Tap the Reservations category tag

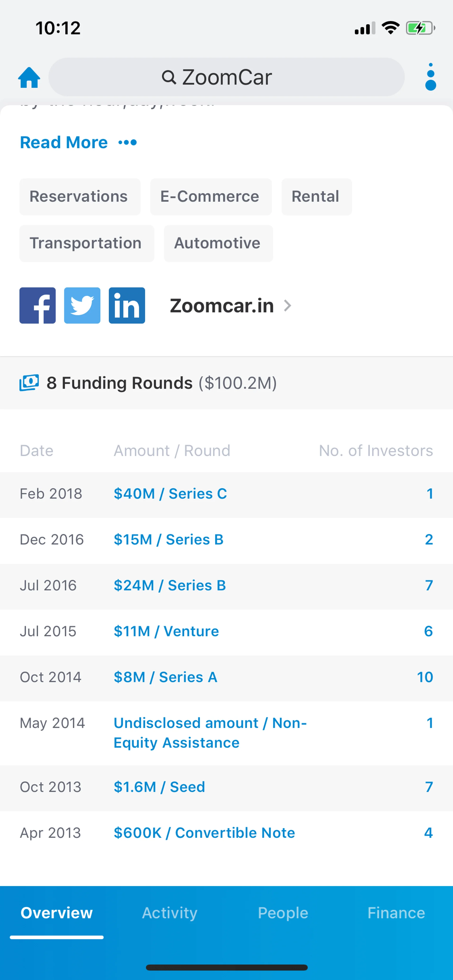coord(79,197)
